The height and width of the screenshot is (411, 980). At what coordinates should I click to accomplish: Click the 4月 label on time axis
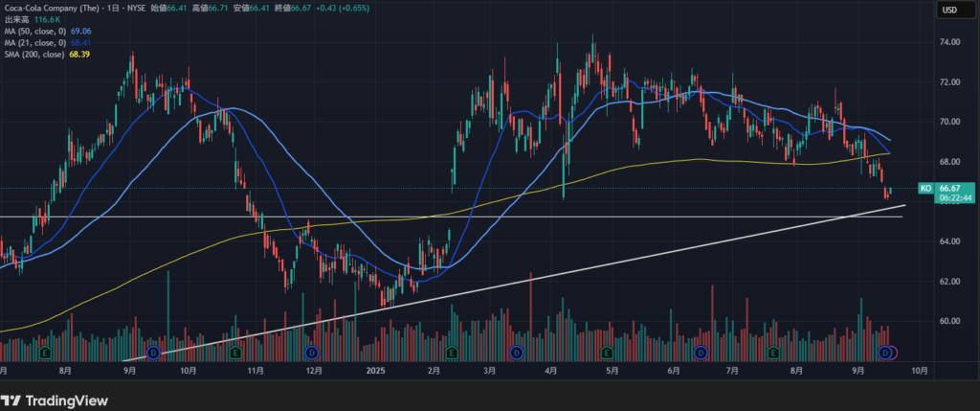pos(550,371)
